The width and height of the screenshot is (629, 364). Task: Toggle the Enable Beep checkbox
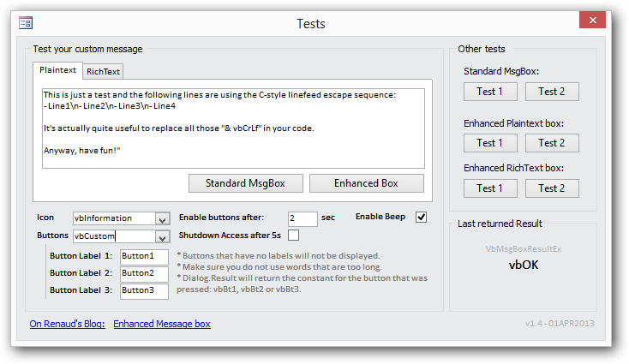pos(421,217)
